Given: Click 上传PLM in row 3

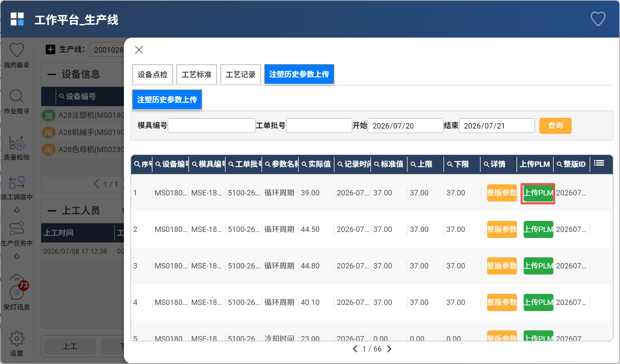Looking at the screenshot, I should 538,266.
